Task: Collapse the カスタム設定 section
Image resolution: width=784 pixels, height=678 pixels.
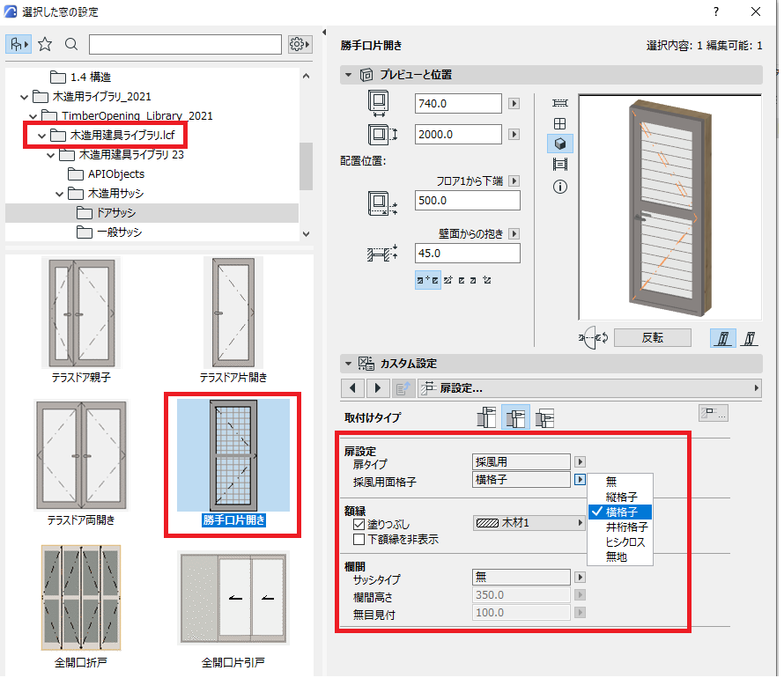Action: pos(349,364)
